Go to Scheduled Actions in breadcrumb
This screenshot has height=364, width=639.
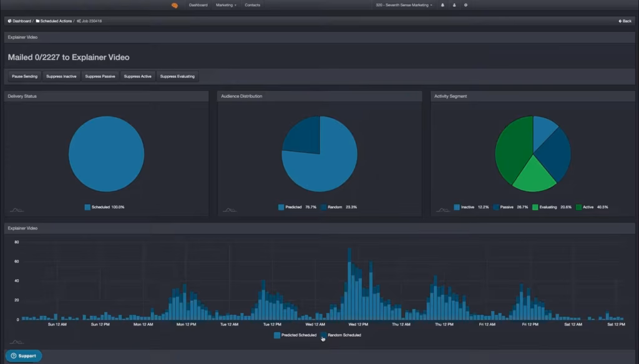point(55,21)
